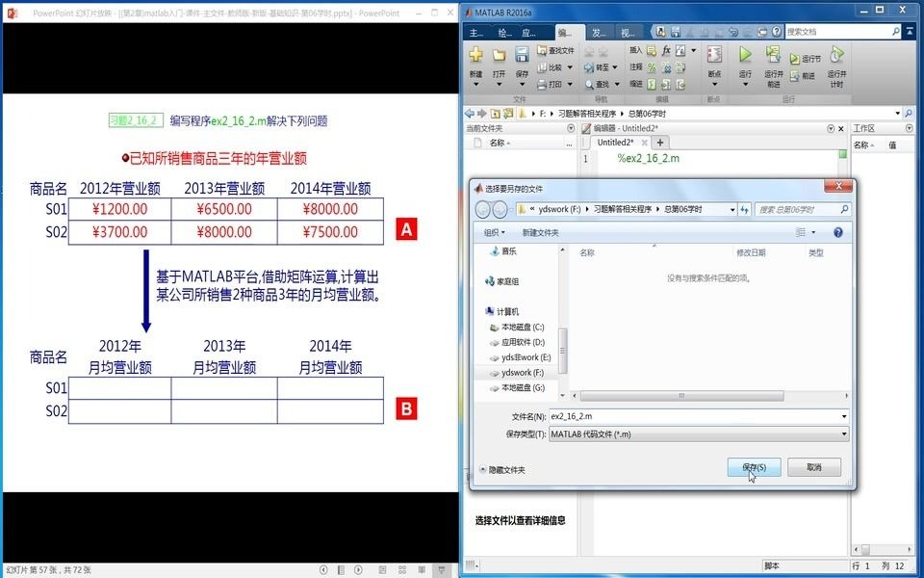Switch to the 主页 ribbon tab

coord(476,32)
